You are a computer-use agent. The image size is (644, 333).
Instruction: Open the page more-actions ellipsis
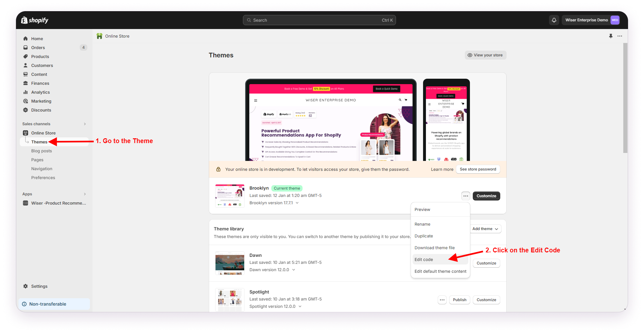[619, 36]
